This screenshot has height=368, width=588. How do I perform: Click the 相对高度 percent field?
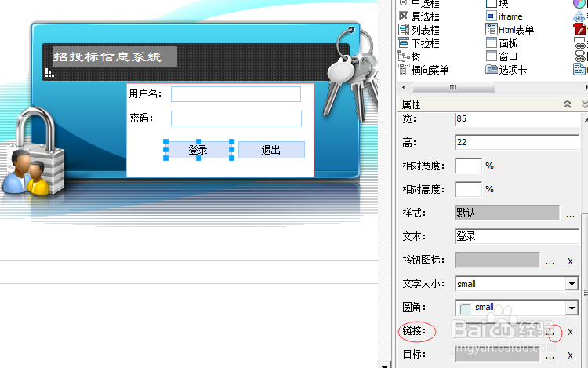pos(468,189)
